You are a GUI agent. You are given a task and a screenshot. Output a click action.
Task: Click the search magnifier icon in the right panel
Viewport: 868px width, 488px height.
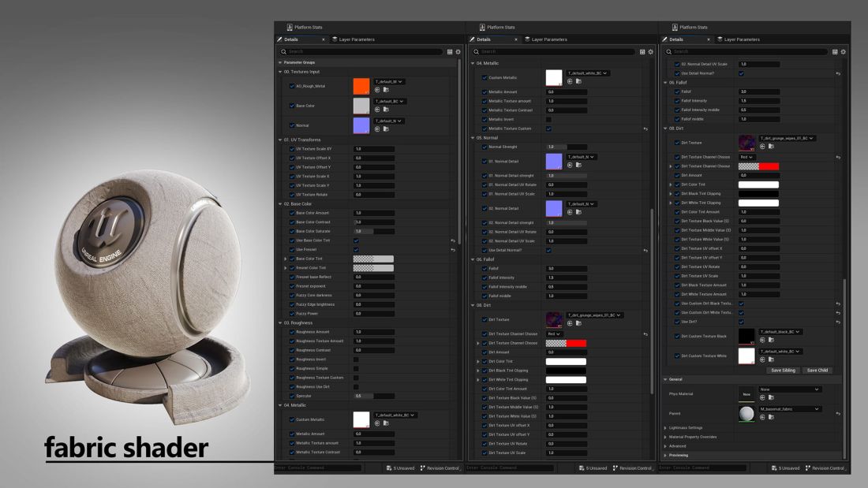[x=668, y=51]
